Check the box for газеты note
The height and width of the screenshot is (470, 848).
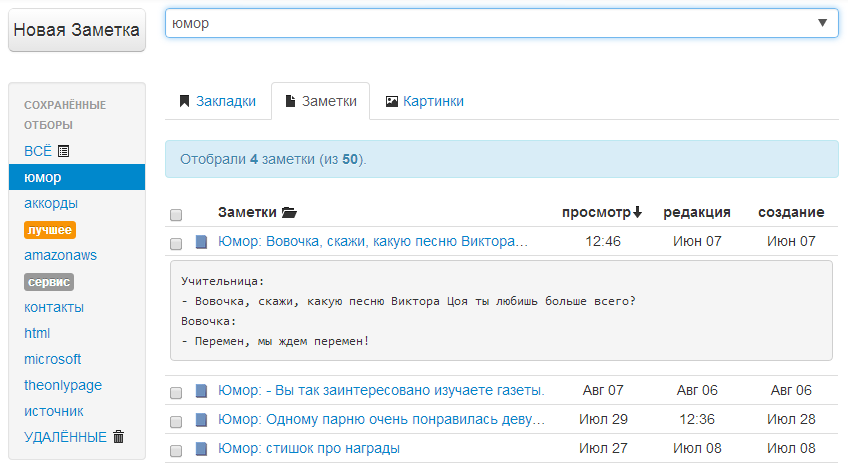(176, 392)
